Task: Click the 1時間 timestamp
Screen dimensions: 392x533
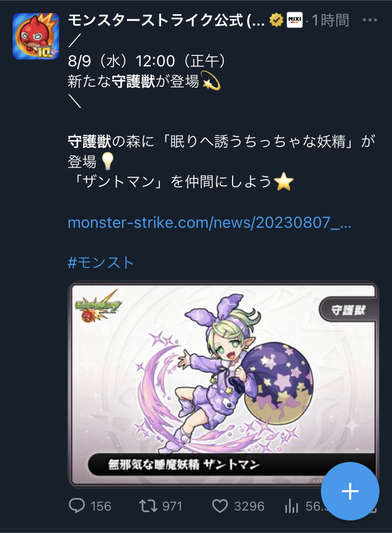Action: [330, 20]
